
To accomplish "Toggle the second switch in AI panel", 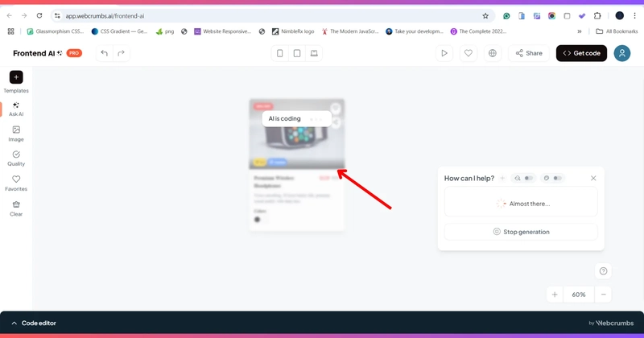I will tap(557, 178).
